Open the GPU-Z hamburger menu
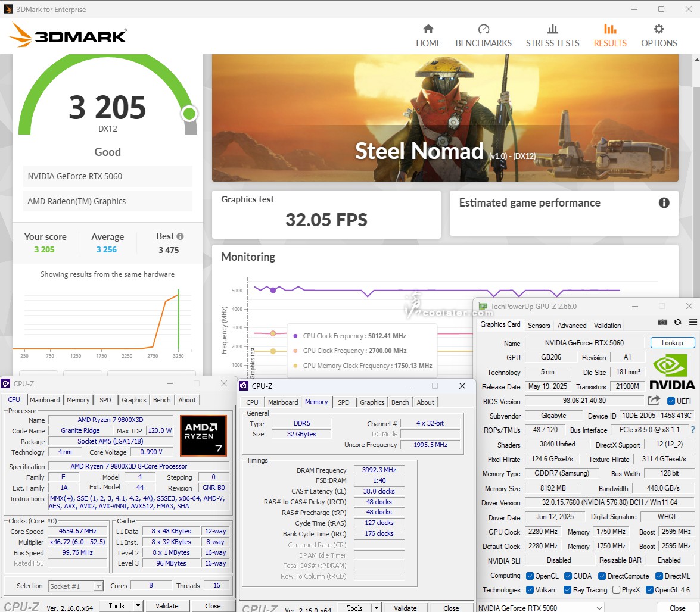 pyautogui.click(x=693, y=322)
